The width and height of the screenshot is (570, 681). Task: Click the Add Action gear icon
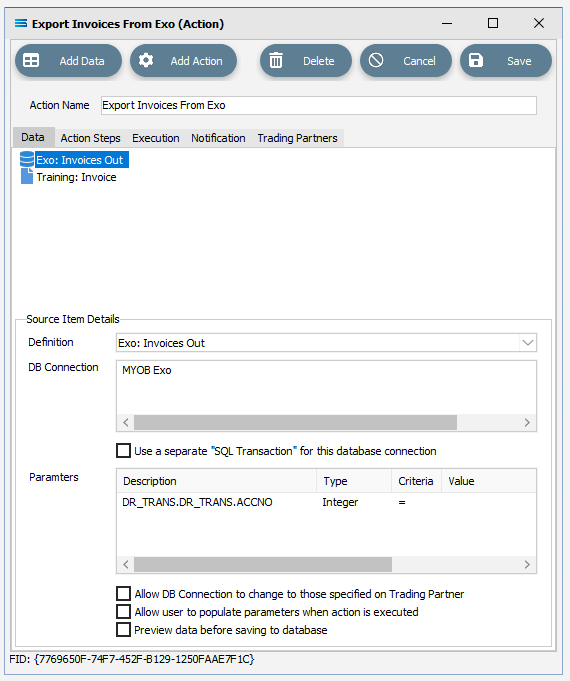[146, 60]
